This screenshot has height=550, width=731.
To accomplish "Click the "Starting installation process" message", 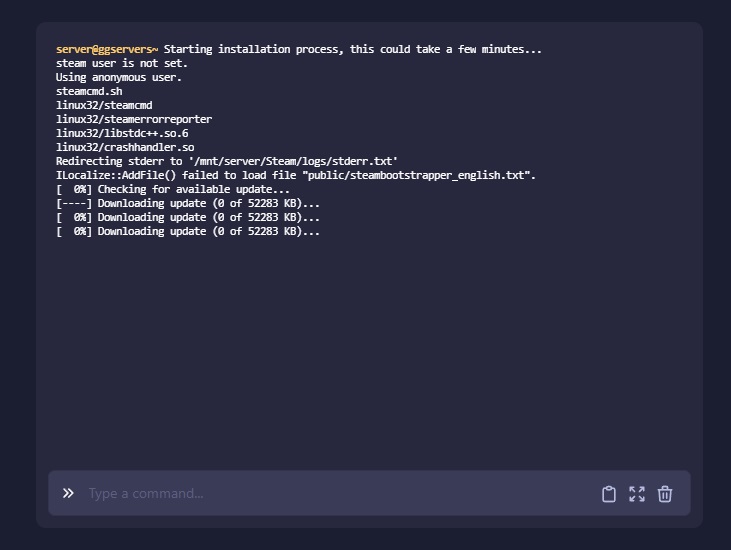I will (352, 49).
